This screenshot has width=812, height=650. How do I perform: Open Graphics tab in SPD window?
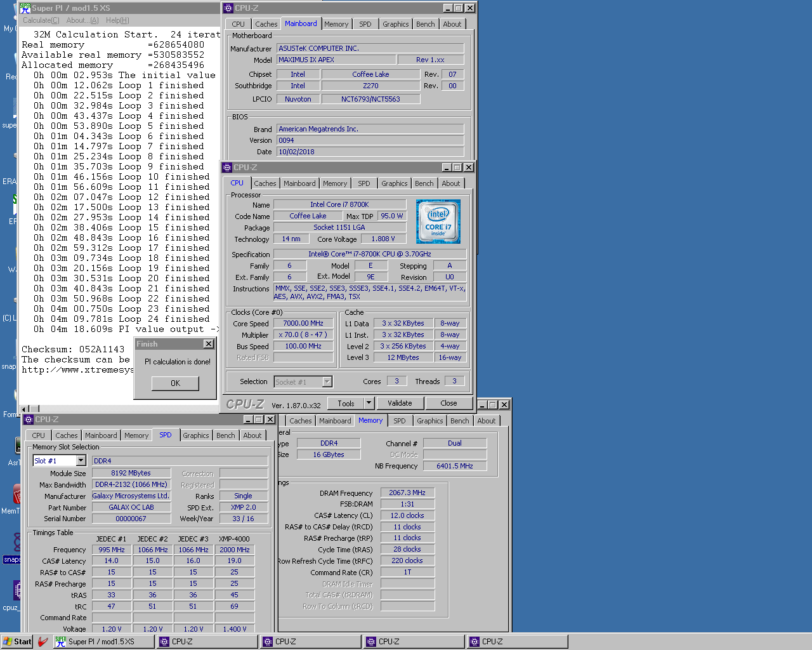pos(196,435)
